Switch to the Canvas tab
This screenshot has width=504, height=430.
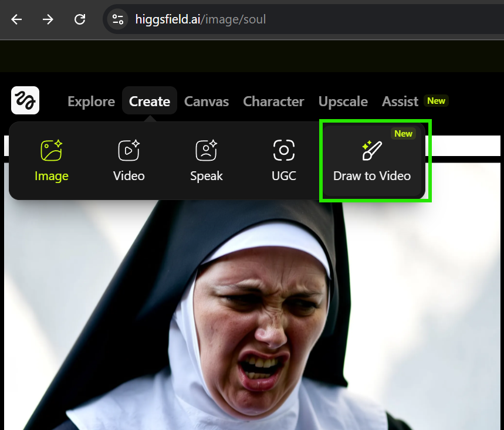pyautogui.click(x=207, y=101)
